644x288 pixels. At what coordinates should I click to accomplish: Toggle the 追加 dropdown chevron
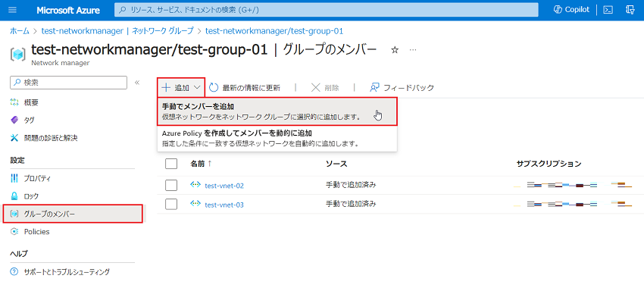tap(197, 87)
